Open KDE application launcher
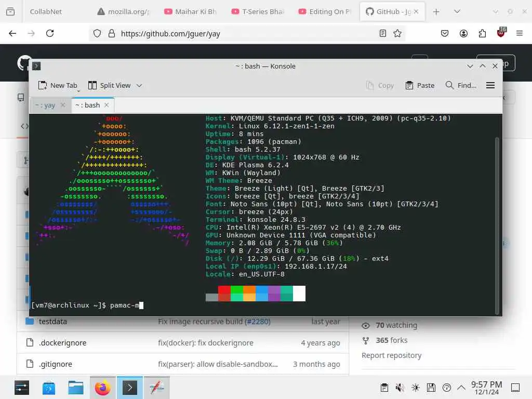The image size is (532, 399). (x=22, y=388)
